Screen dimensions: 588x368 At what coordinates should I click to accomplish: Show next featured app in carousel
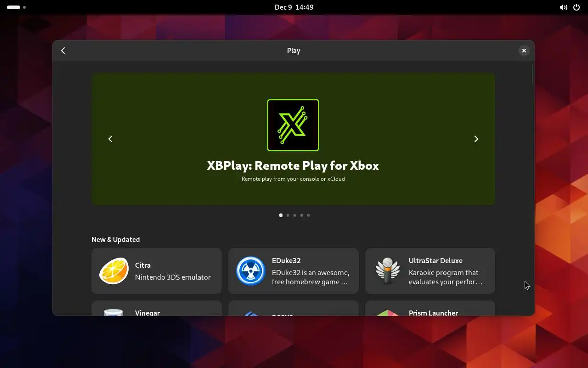tap(476, 139)
